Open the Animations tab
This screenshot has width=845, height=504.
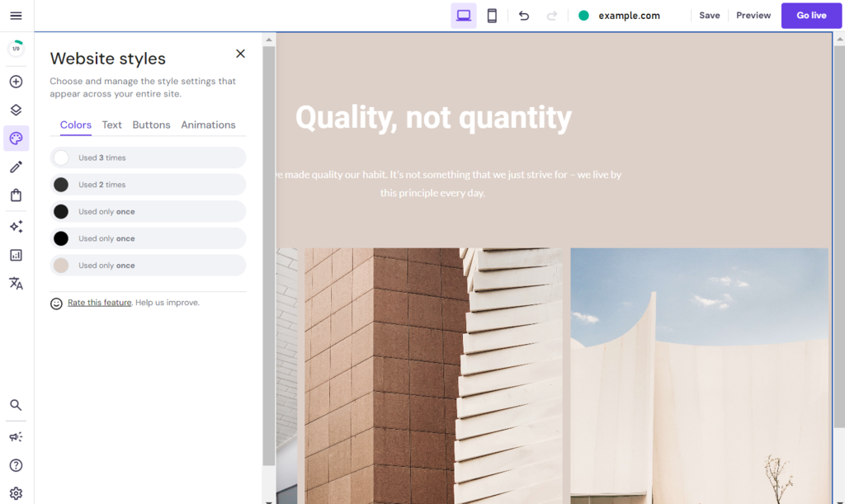pos(208,125)
